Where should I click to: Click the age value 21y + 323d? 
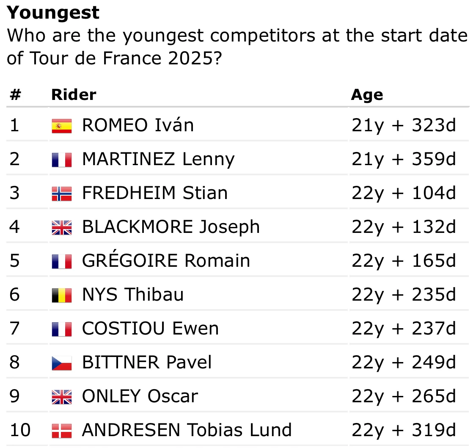pos(404,125)
